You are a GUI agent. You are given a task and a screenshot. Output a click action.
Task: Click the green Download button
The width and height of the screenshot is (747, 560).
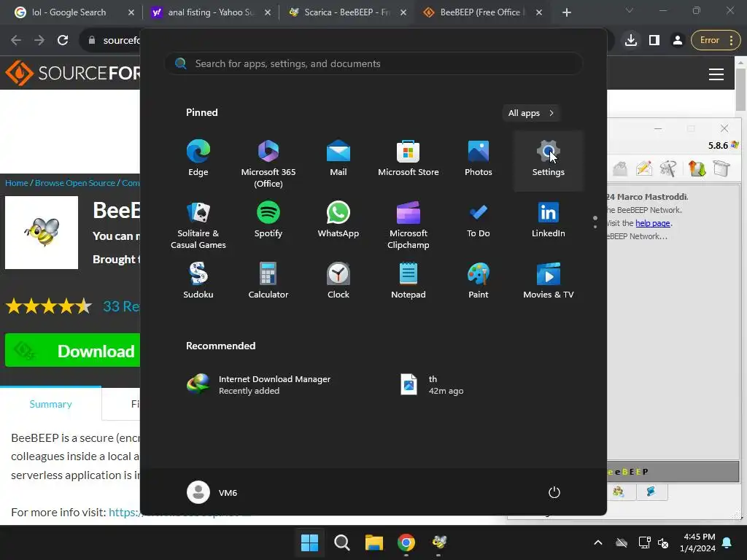coord(72,351)
